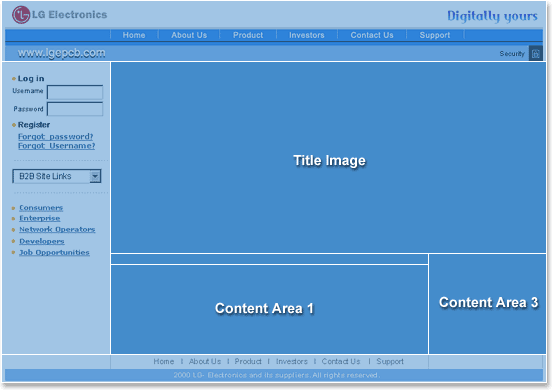Select Investors in the top navigation bar
The image size is (553, 391).
306,35
